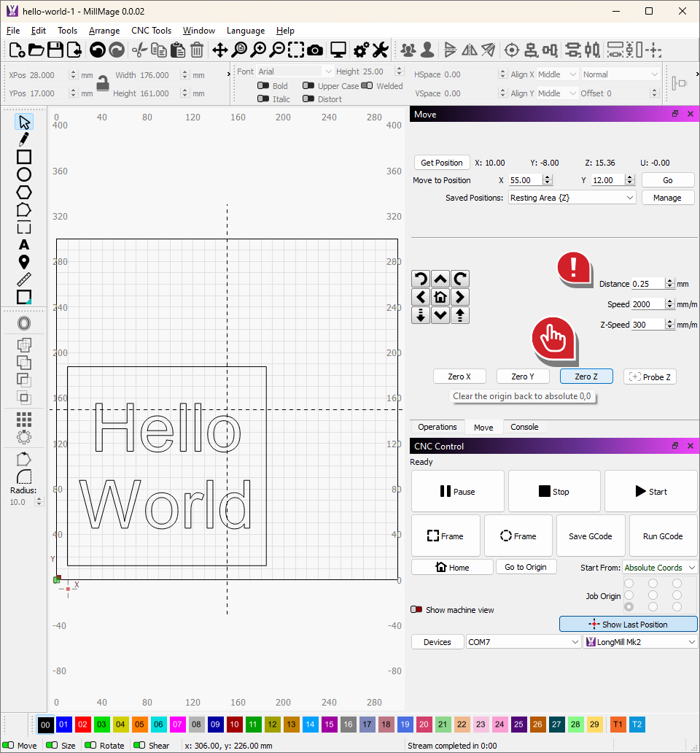Select the bottom-left Job Origin radio button
700x753 pixels.
629,607
